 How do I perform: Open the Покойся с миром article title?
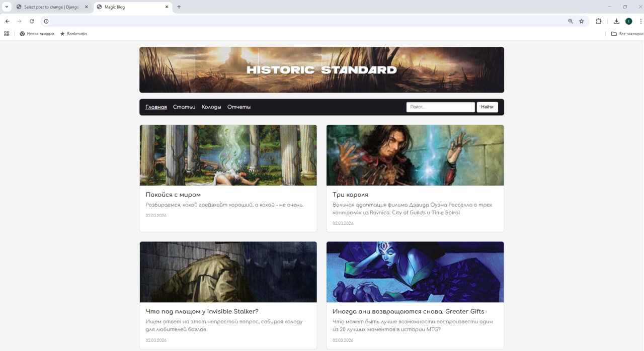click(173, 195)
